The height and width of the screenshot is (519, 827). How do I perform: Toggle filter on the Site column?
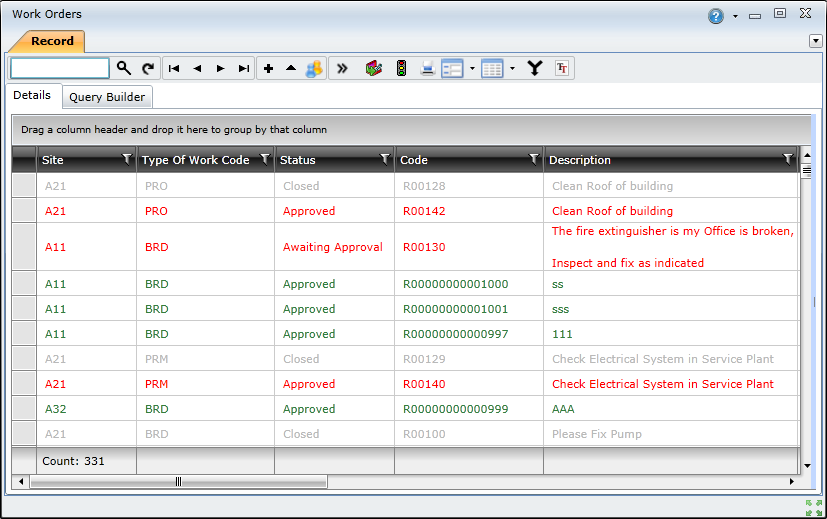pos(126,159)
